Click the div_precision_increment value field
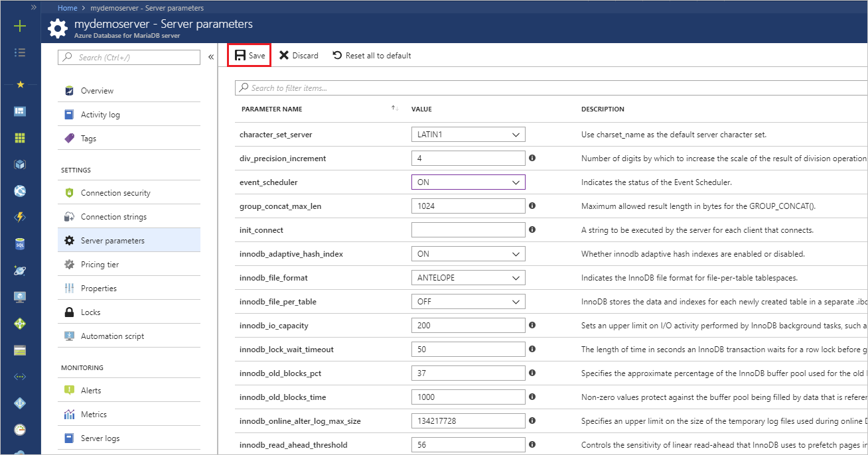Viewport: 868px width, 455px height. 469,159
